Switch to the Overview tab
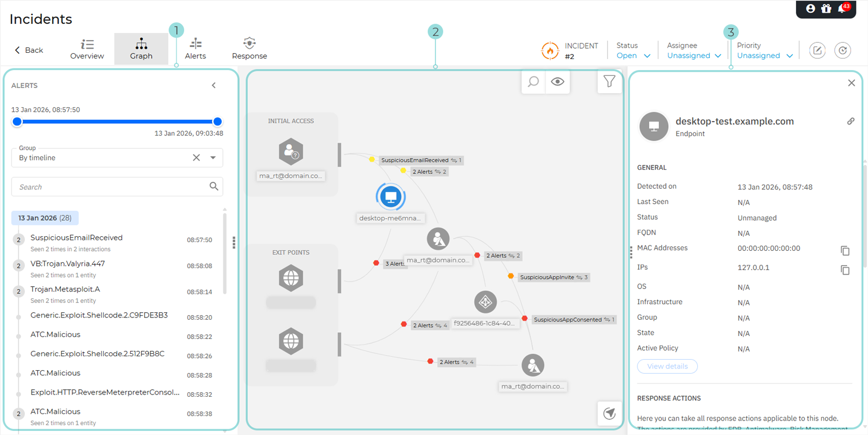The height and width of the screenshot is (435, 868). coord(87,49)
